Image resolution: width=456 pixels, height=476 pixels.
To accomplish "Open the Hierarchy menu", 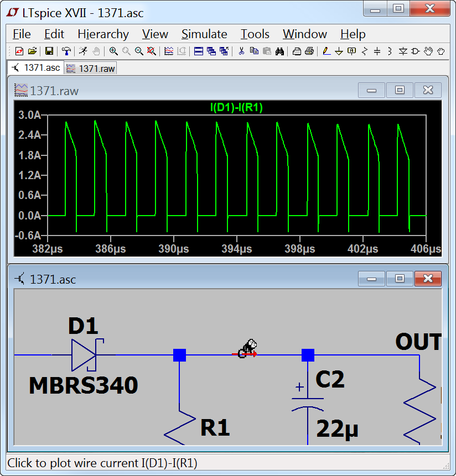I will [x=103, y=34].
